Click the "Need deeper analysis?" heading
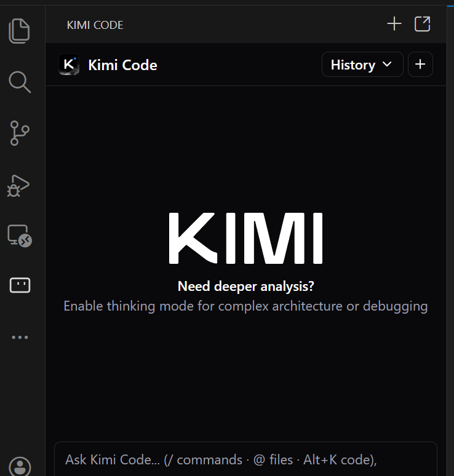The width and height of the screenshot is (454, 476). (245, 286)
